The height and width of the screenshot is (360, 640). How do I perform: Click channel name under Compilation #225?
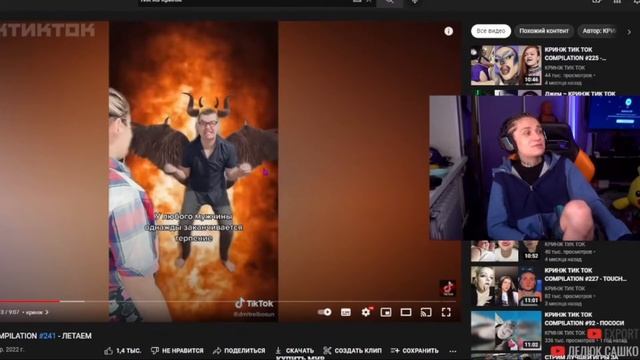tap(565, 68)
